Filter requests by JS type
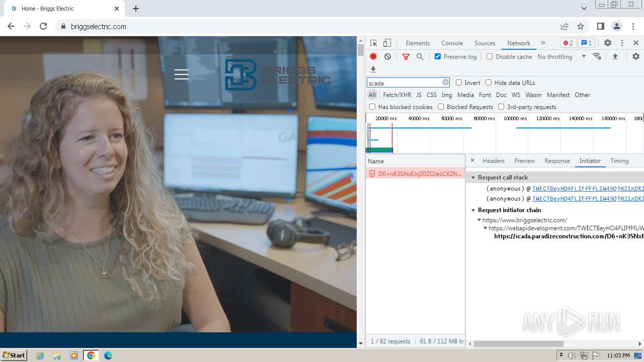 tap(419, 95)
